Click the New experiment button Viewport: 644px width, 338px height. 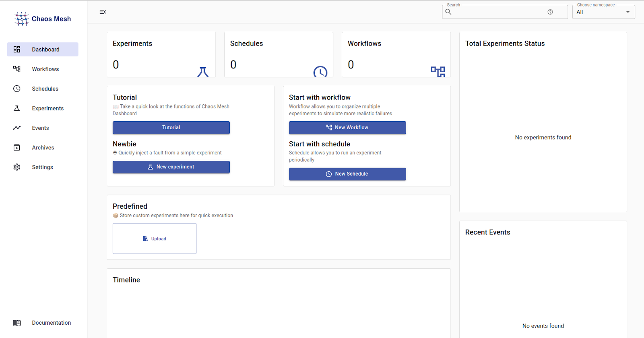pyautogui.click(x=171, y=167)
